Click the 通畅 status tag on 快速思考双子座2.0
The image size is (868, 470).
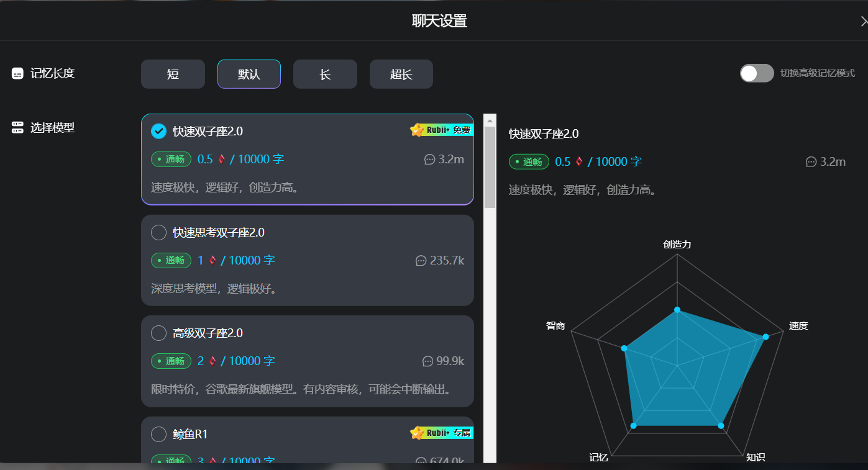171,261
